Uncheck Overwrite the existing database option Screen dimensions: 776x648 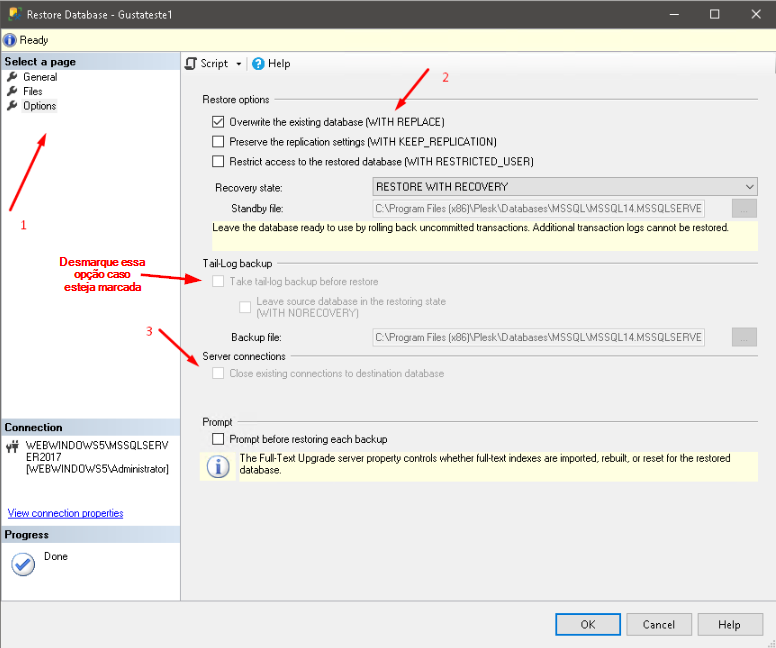(219, 122)
